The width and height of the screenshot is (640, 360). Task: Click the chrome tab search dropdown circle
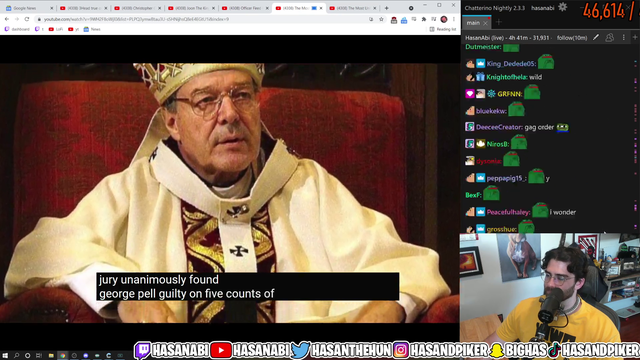pyautogui.click(x=411, y=8)
